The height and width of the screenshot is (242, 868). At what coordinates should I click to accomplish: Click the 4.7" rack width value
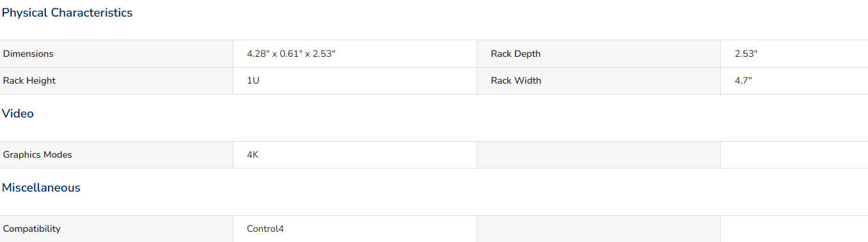coord(743,80)
